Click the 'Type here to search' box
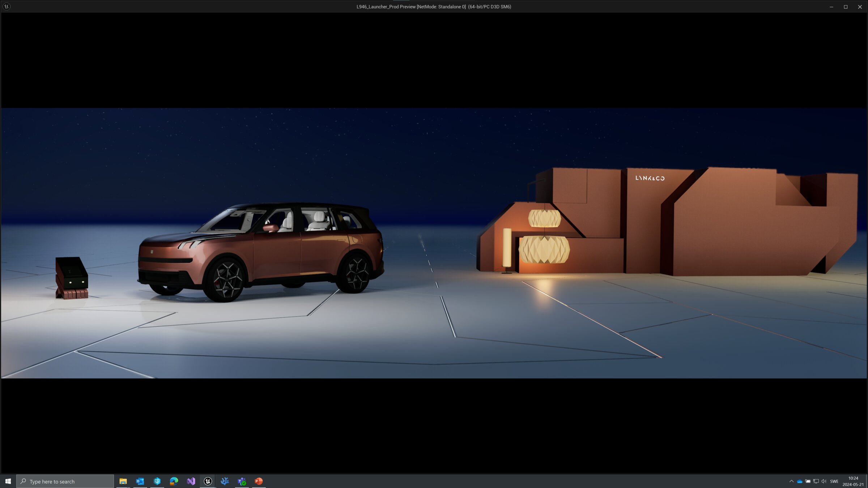The width and height of the screenshot is (868, 488). pyautogui.click(x=65, y=481)
